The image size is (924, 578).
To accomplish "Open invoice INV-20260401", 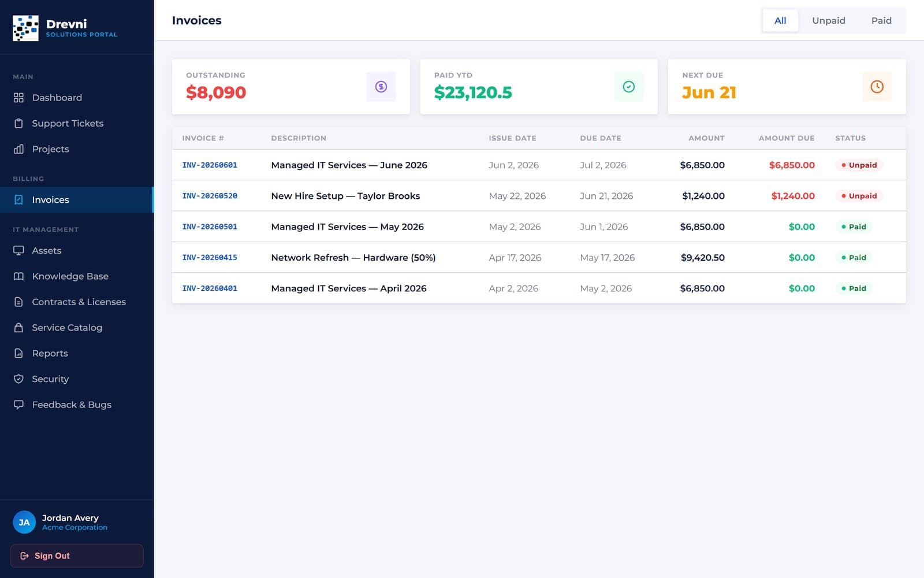I will click(x=210, y=288).
